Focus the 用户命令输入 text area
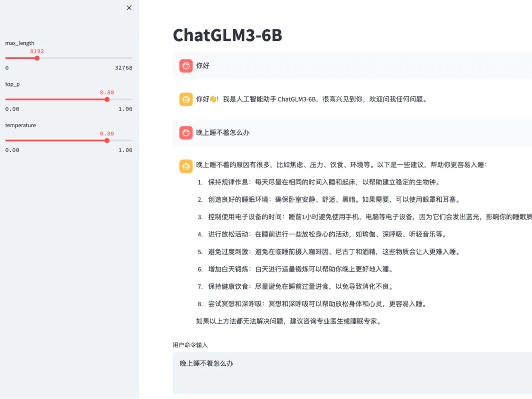 [352, 373]
